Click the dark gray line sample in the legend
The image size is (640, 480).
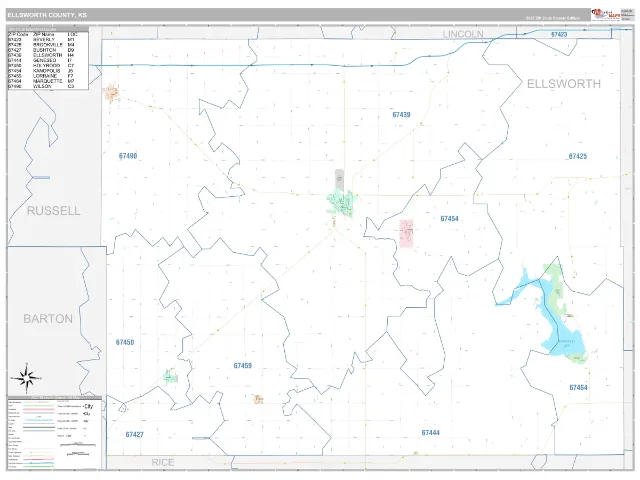pyautogui.click(x=39, y=427)
